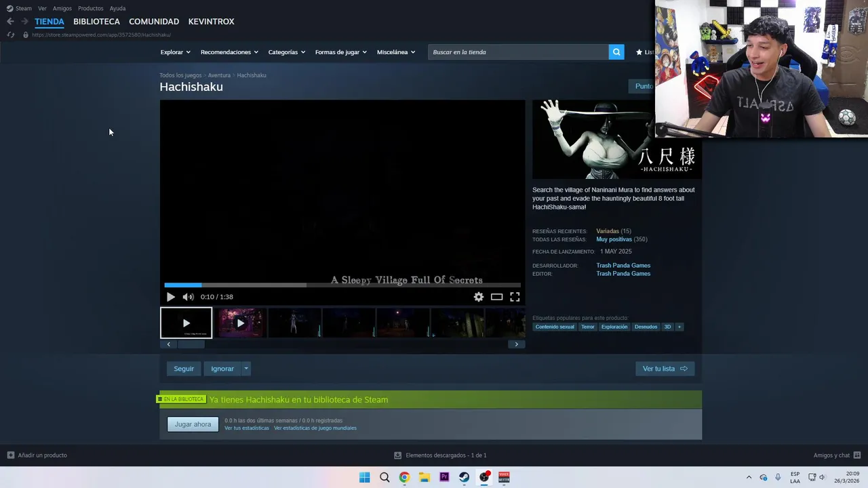868x488 pixels.
Task: Click Añadir un producto
Action: tap(37, 455)
